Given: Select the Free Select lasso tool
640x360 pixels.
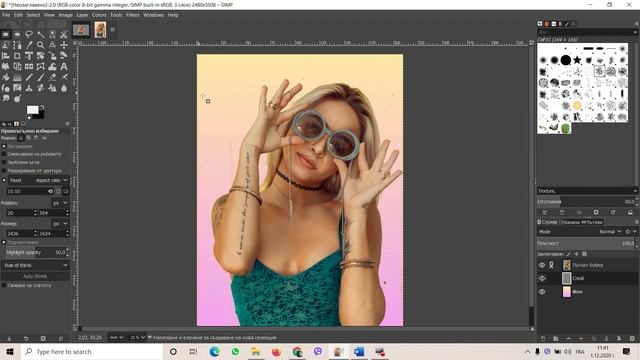Looking at the screenshot, I should point(29,34).
